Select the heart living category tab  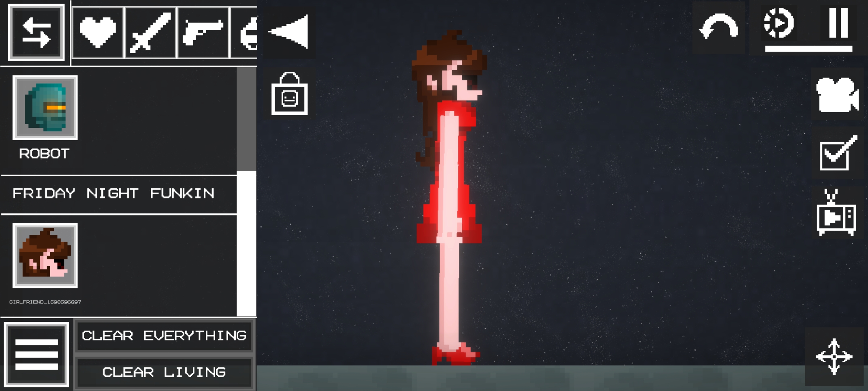point(98,33)
